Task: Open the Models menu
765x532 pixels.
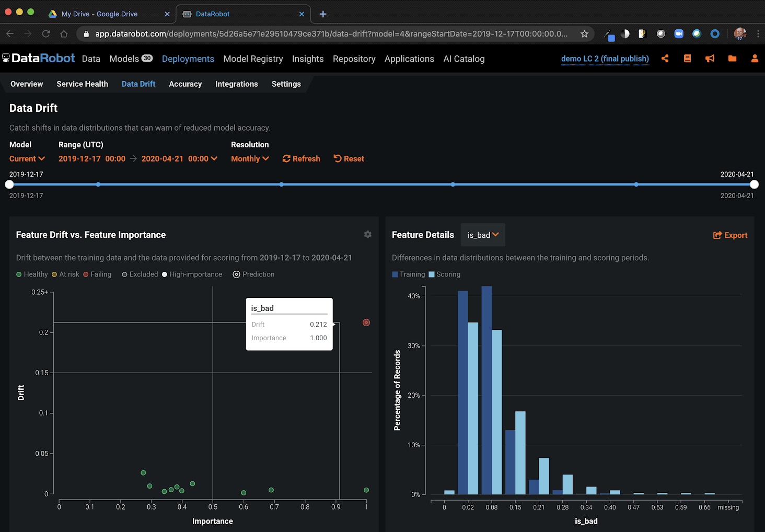Action: [131, 59]
